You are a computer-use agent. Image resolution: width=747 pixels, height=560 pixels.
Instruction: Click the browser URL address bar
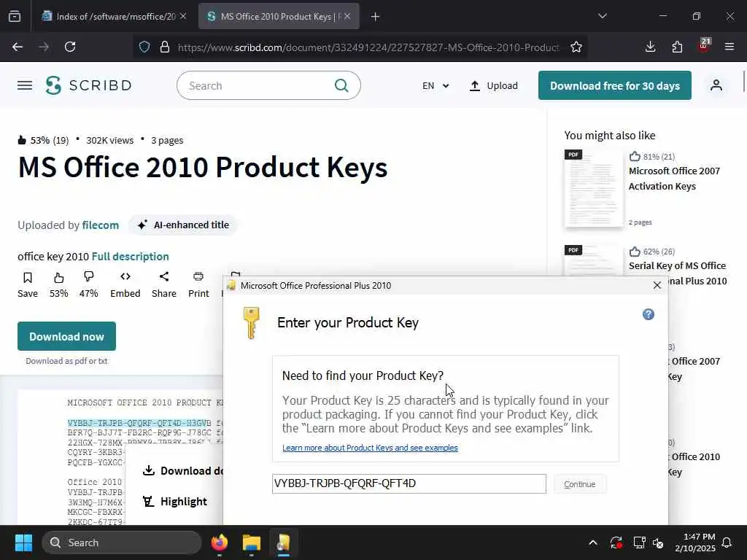pos(369,47)
